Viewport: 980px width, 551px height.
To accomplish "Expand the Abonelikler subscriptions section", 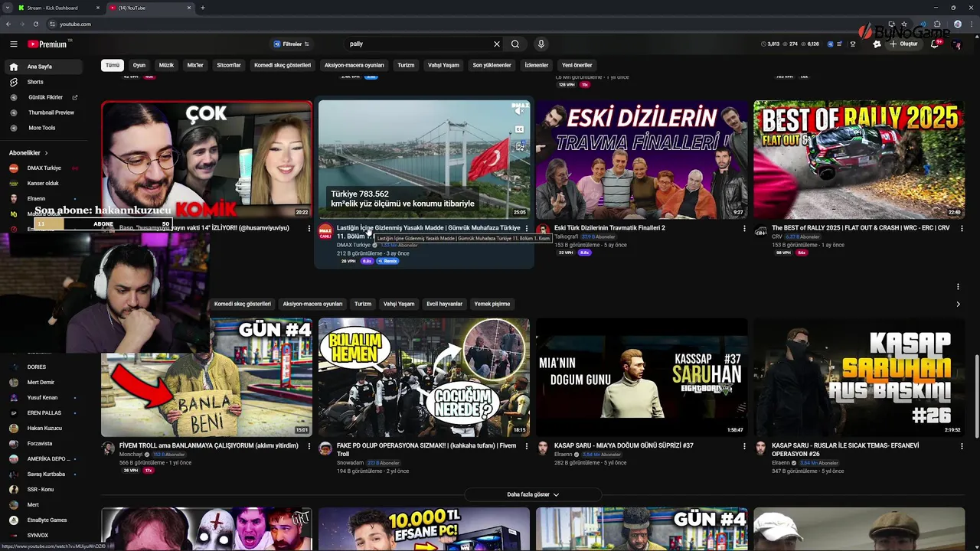I will coord(28,153).
